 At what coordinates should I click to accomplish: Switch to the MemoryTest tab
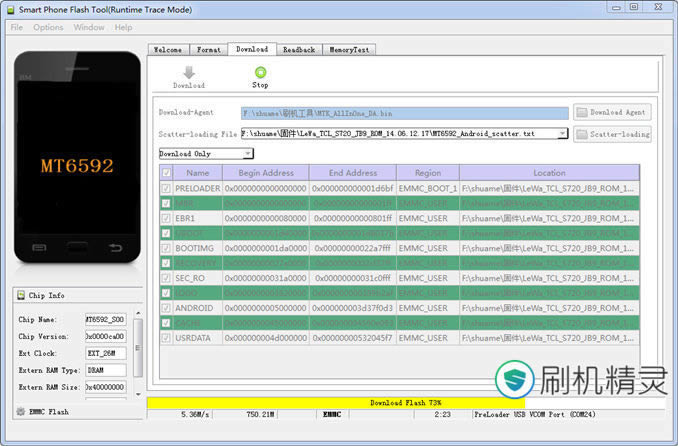pos(348,49)
